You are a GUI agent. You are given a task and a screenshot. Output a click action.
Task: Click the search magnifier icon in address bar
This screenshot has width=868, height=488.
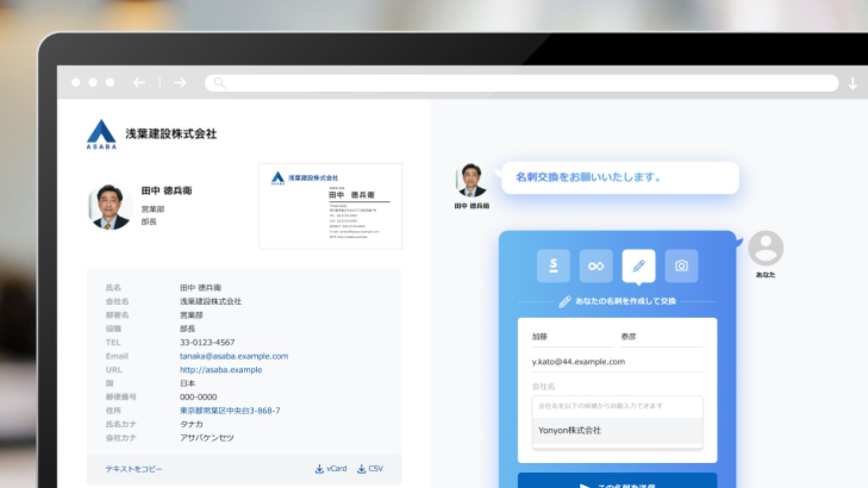click(x=220, y=83)
